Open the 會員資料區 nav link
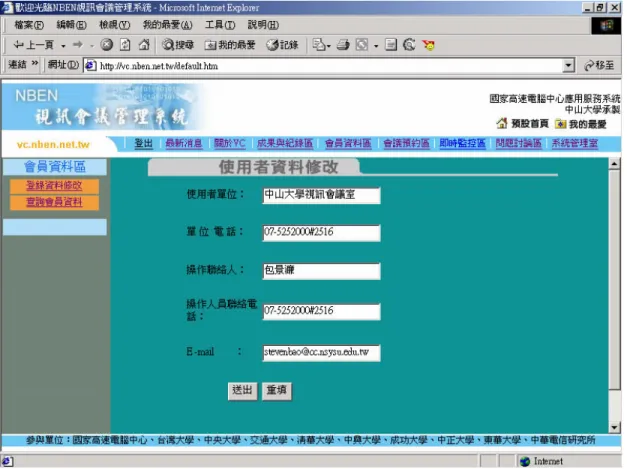This screenshot has width=627, height=469. (348, 143)
